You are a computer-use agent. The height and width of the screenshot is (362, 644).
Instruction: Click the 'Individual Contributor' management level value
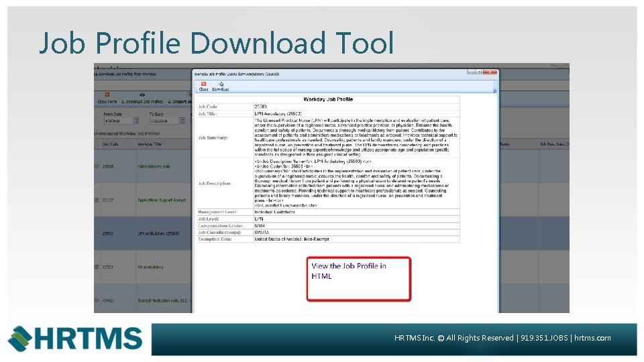274,213
